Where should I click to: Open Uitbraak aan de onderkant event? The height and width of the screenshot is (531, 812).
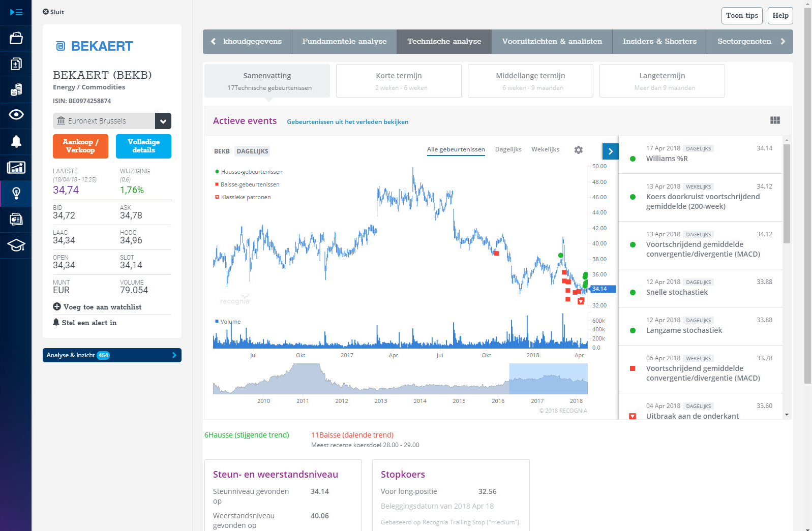(700, 408)
